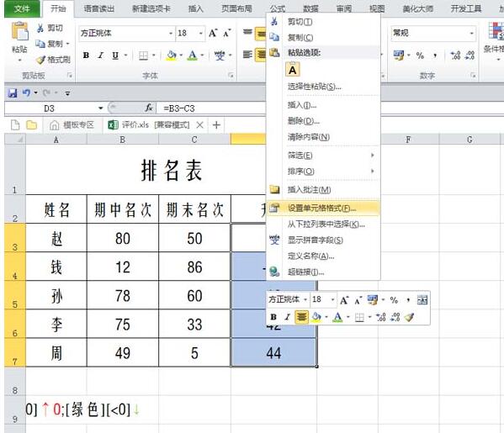Click Undo arrow in quick access toolbar
This screenshot has width=504, height=433.
click(26, 92)
